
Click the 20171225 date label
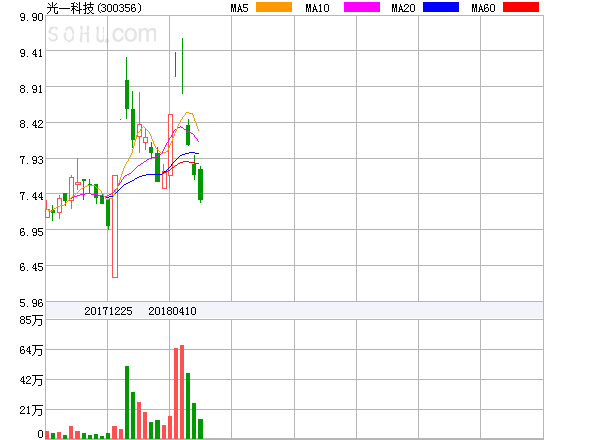click(x=108, y=311)
